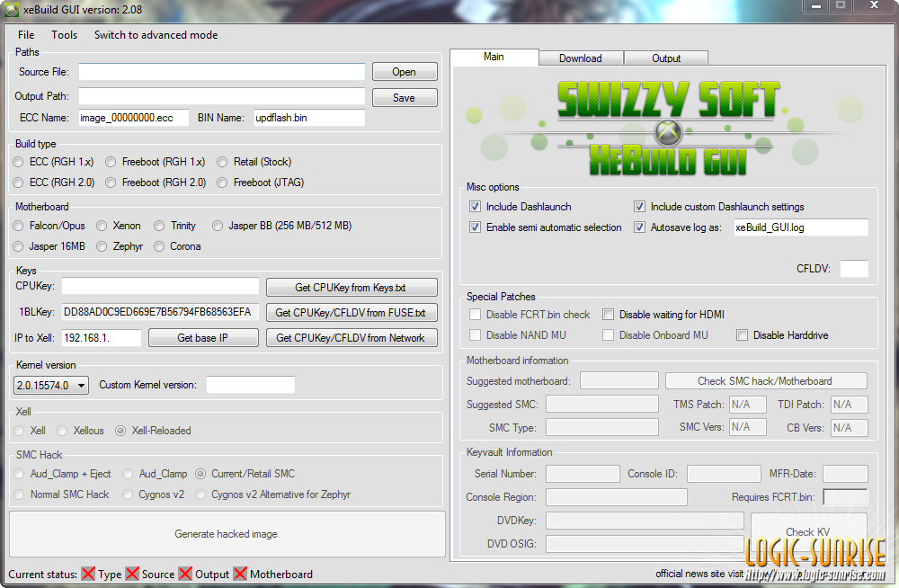This screenshot has width=899, height=588.
Task: Toggle Include custom Dashlaunch settings
Action: coord(639,207)
